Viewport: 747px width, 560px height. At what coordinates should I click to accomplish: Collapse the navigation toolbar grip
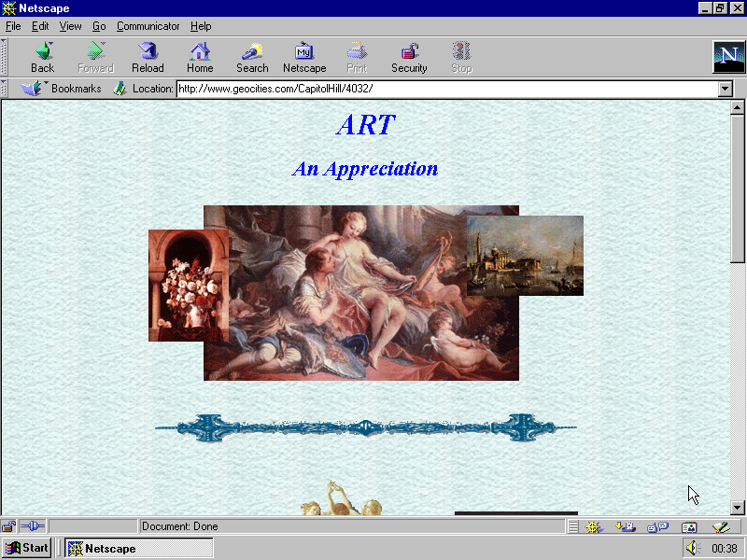[x=4, y=57]
